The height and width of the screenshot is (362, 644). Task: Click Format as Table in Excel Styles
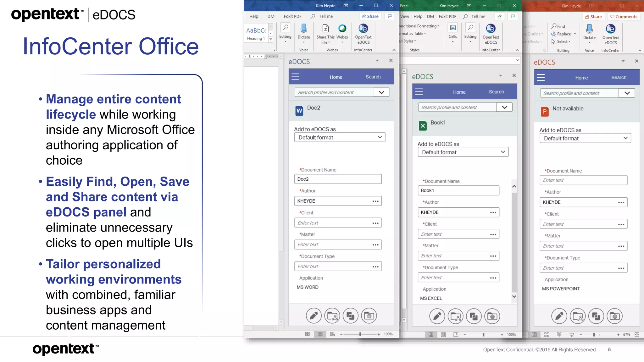[x=413, y=34]
